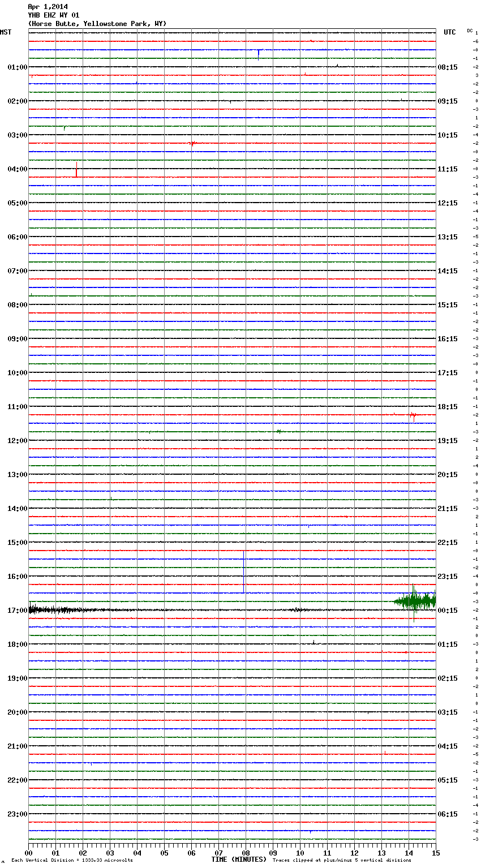Click the 00:15 UTC time label
Image resolution: width=481 pixels, height=868 pixels.
(448, 610)
